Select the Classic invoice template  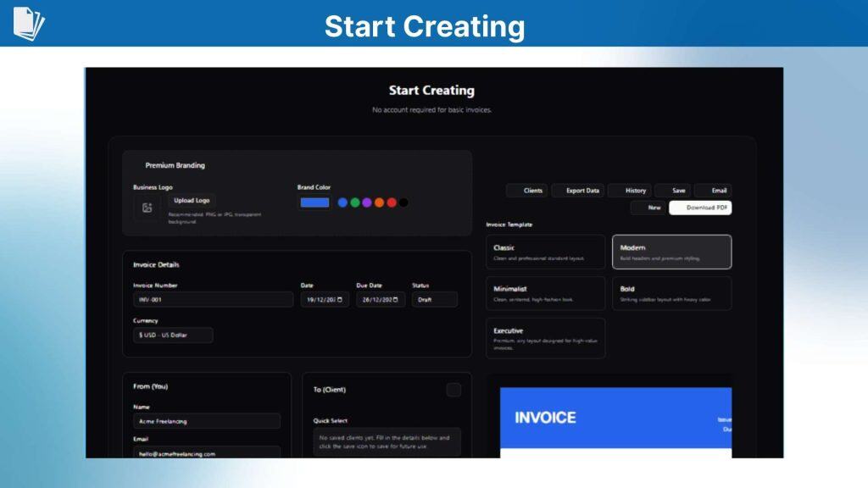pos(545,252)
